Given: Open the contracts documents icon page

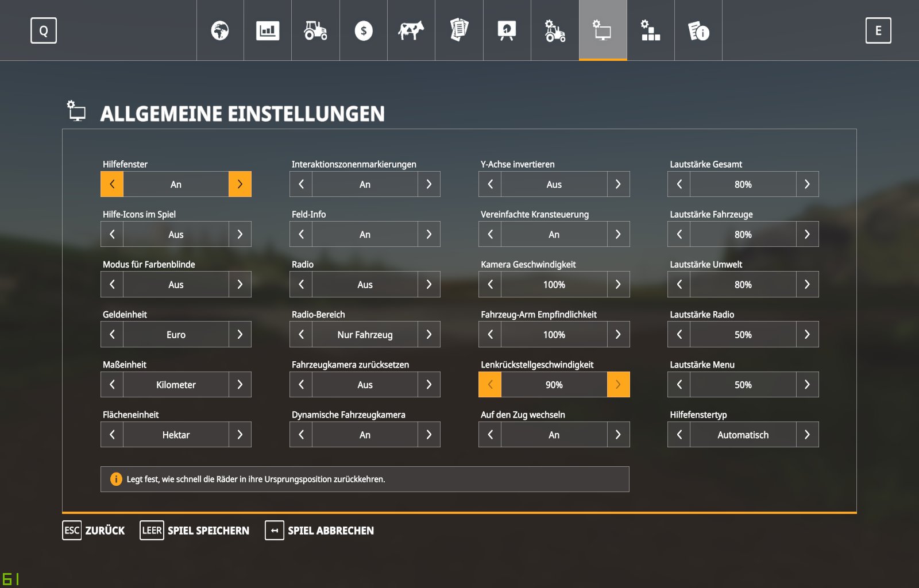Looking at the screenshot, I should (459, 30).
